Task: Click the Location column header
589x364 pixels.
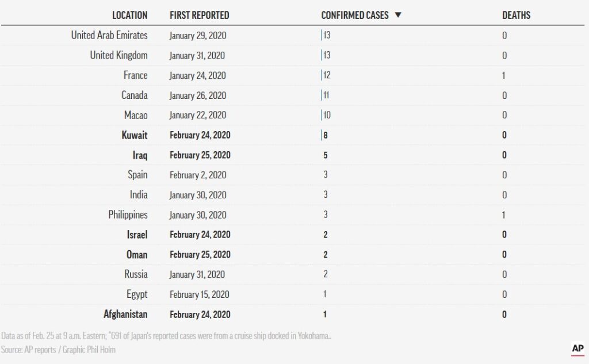Action: (129, 15)
